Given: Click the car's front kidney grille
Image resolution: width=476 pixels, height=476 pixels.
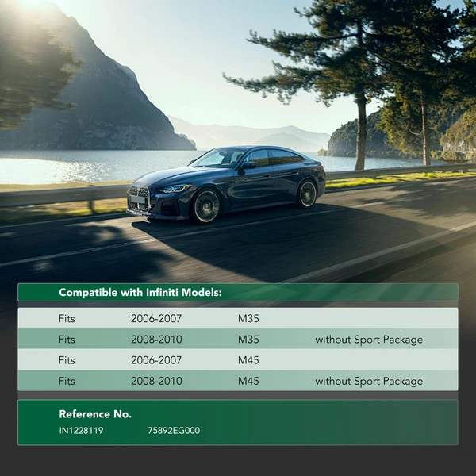Looking at the screenshot, I should 139,198.
